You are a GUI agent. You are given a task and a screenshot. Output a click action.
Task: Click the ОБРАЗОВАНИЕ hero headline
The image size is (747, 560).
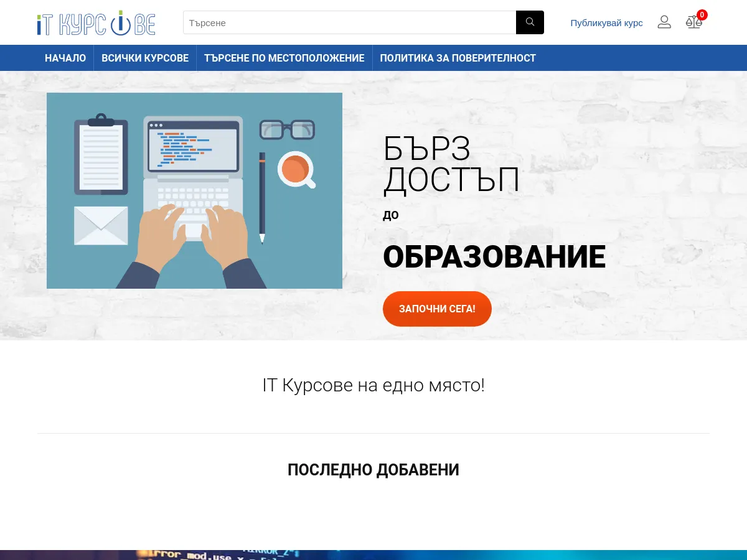tap(494, 257)
